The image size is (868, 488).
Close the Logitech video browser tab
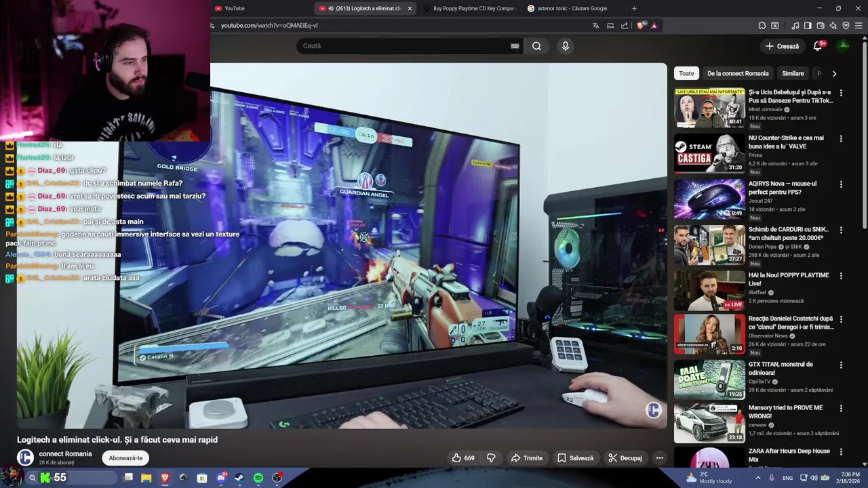point(410,8)
